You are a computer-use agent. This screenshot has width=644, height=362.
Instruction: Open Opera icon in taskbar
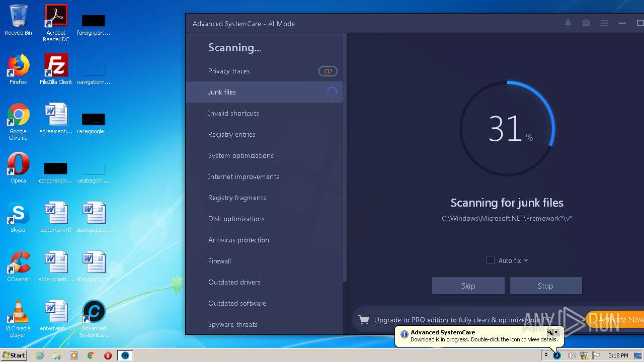pyautogui.click(x=108, y=355)
